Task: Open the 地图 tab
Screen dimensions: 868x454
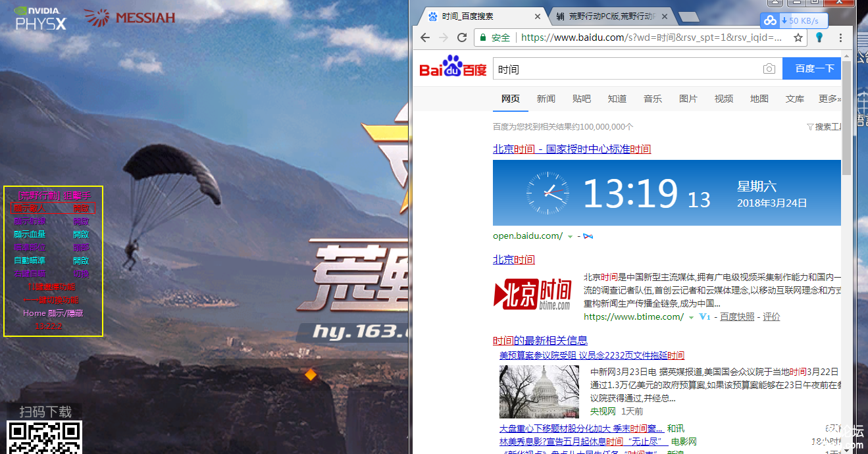Action: tap(759, 99)
